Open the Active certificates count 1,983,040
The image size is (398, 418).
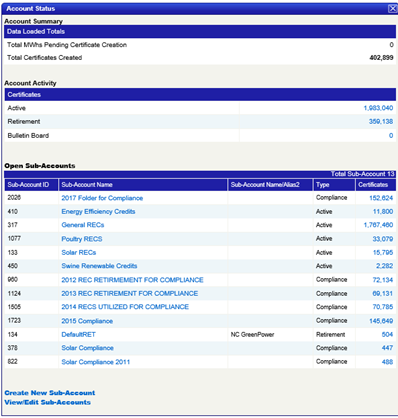(x=378, y=108)
